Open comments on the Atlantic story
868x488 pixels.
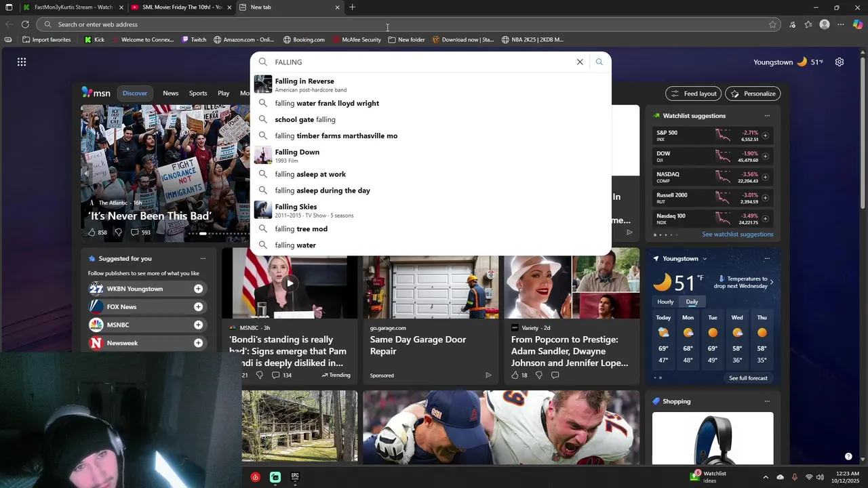(134, 232)
